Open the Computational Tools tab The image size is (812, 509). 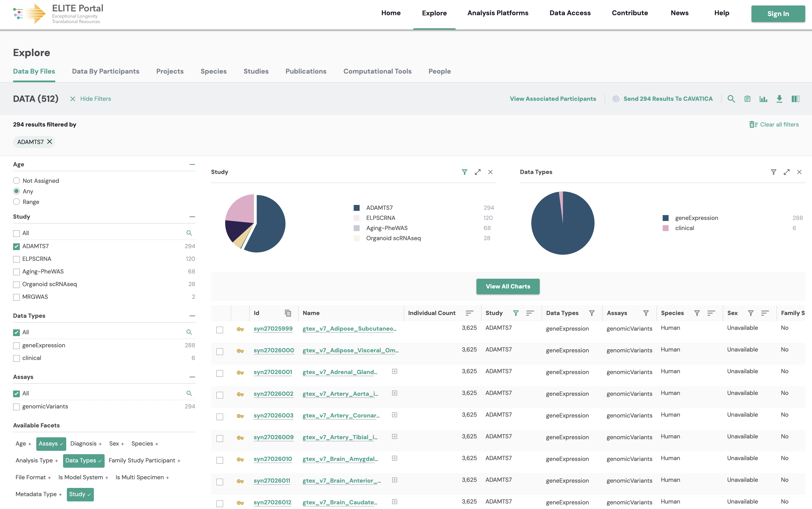pos(377,71)
